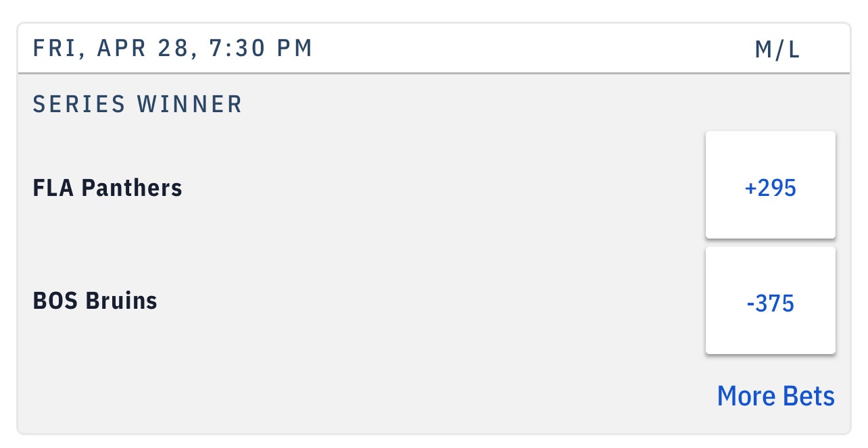868x448 pixels.
Task: Show additional betting markets via More Bets
Action: (775, 396)
